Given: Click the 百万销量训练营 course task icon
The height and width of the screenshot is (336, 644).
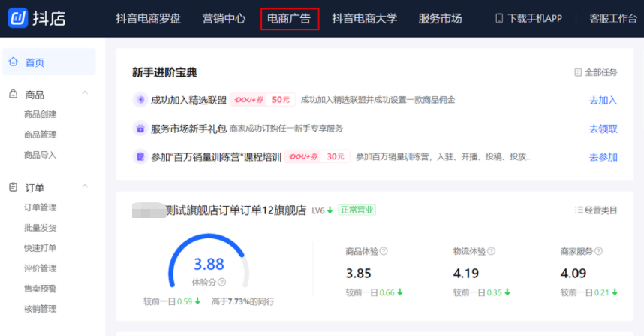Looking at the screenshot, I should (140, 156).
